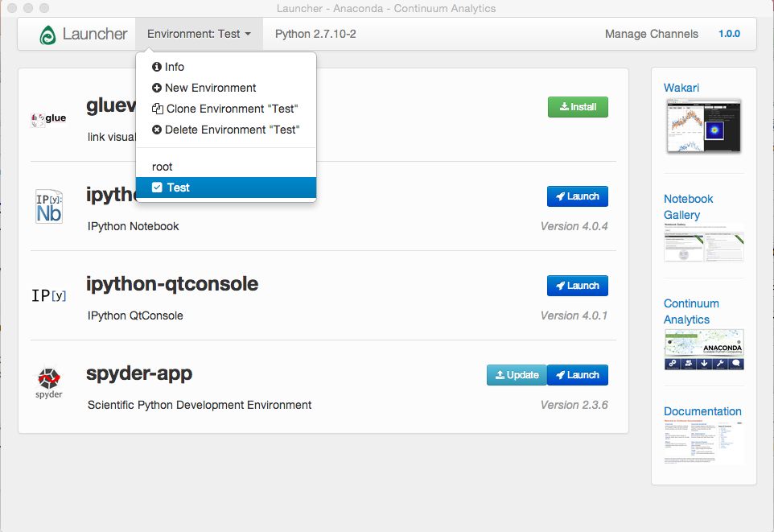The height and width of the screenshot is (532, 774).
Task: Select the checked Test environment entry
Action: (x=226, y=188)
